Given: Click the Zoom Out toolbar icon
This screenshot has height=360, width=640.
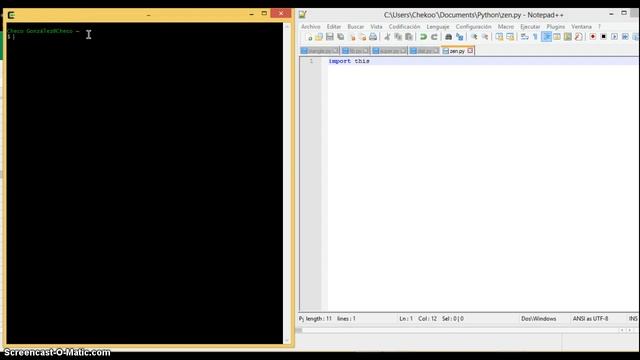Looking at the screenshot, I should [484, 37].
